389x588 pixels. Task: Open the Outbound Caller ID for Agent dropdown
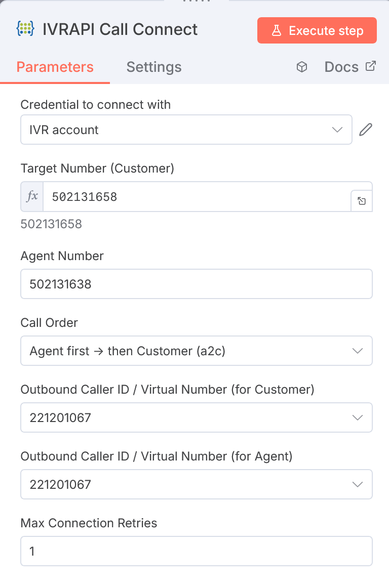pyautogui.click(x=197, y=484)
